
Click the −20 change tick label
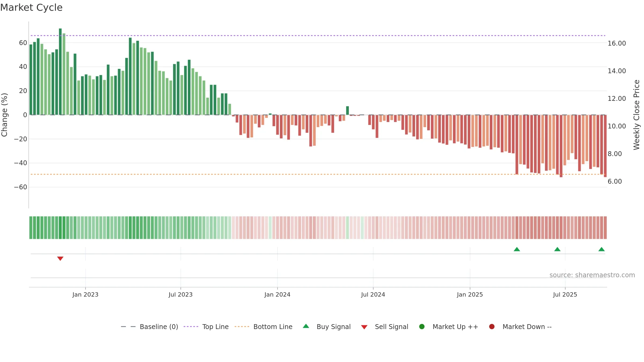[21, 139]
